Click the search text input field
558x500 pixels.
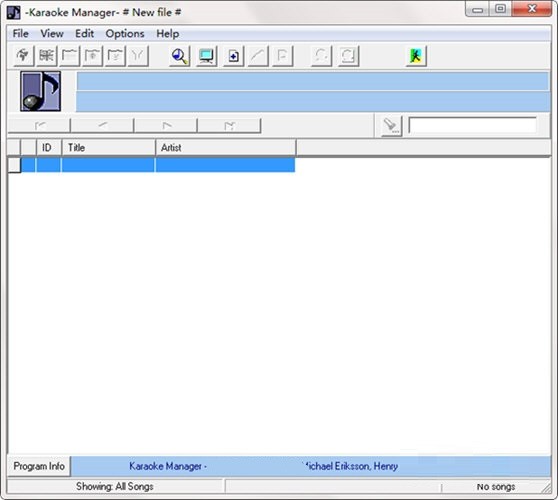tap(473, 126)
